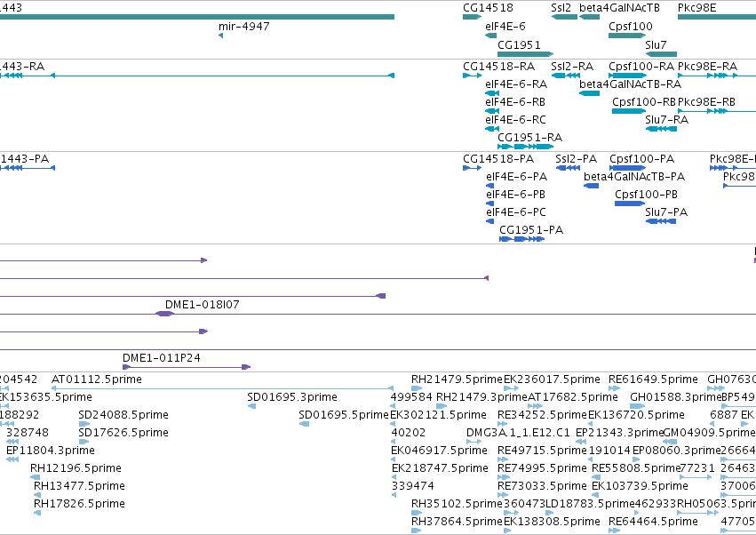Click EST label EK218747.5prime
This screenshot has width=756, height=535.
tap(441, 468)
